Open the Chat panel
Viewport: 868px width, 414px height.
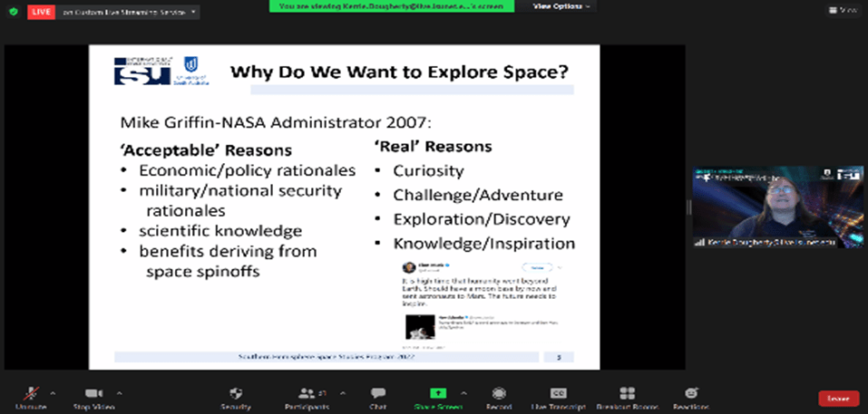(x=377, y=393)
